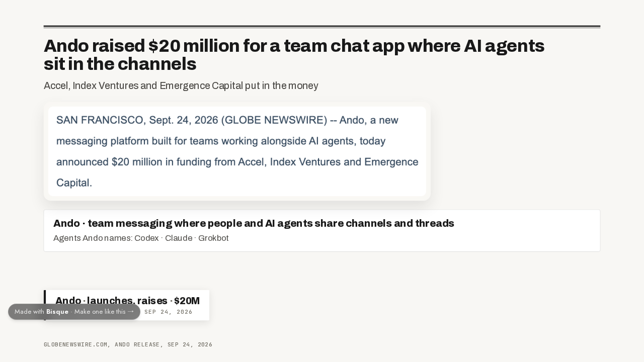The height and width of the screenshot is (362, 644).
Task: Click the bold 'Bisque' brand name
Action: coord(57,312)
